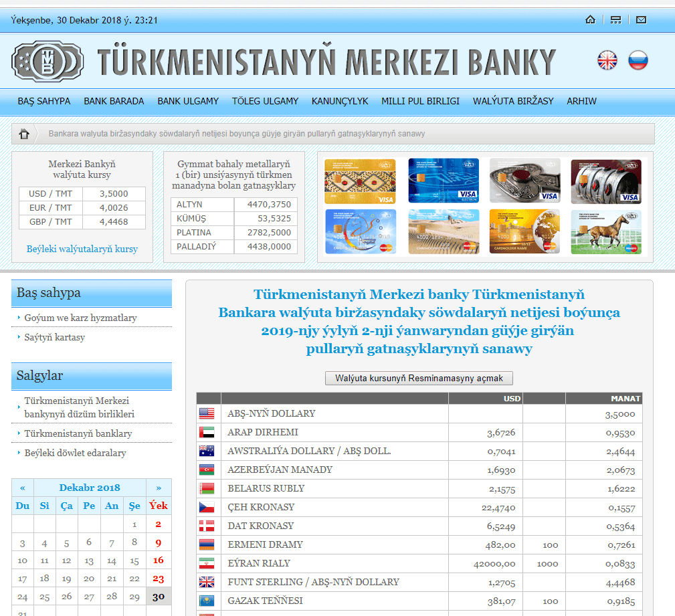This screenshot has height=616, width=675.
Task: Switch to Russian via Russian flag
Action: click(638, 61)
